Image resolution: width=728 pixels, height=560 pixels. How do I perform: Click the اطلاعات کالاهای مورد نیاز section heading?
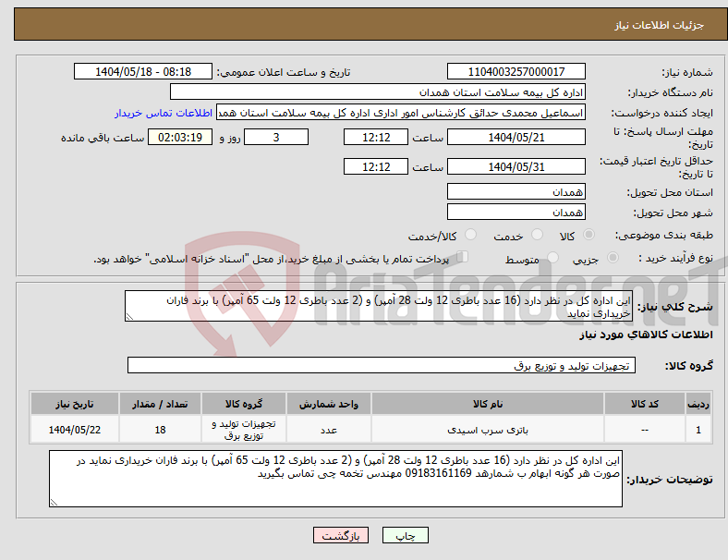(x=646, y=335)
